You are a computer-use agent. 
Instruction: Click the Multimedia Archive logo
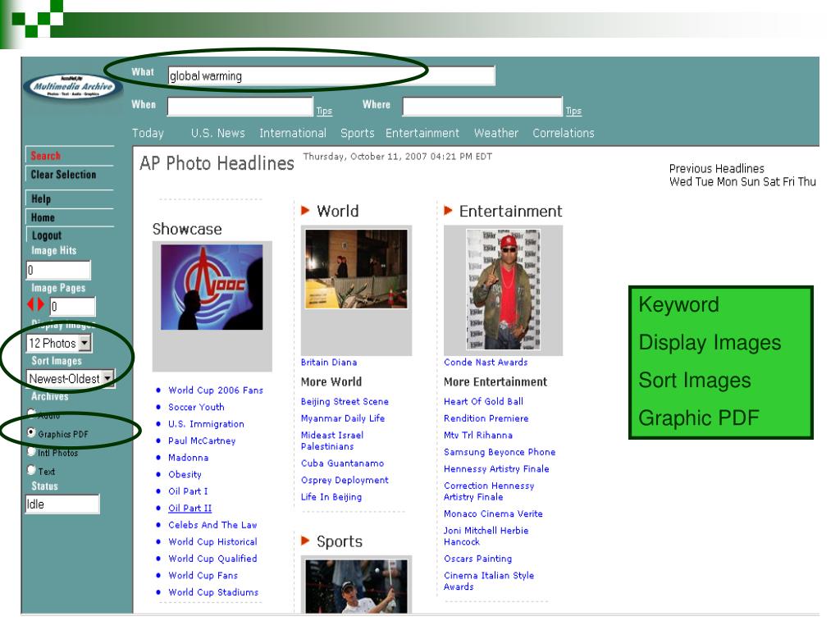pyautogui.click(x=73, y=86)
